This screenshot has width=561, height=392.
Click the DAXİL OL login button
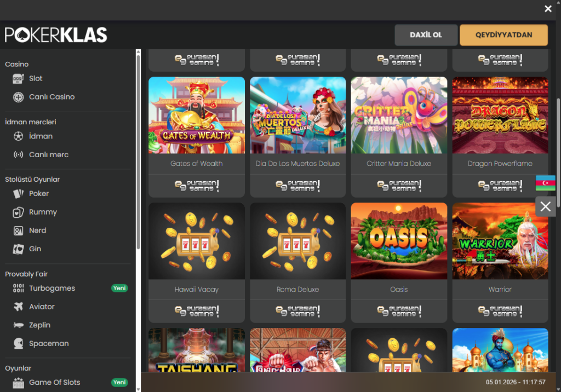(426, 35)
